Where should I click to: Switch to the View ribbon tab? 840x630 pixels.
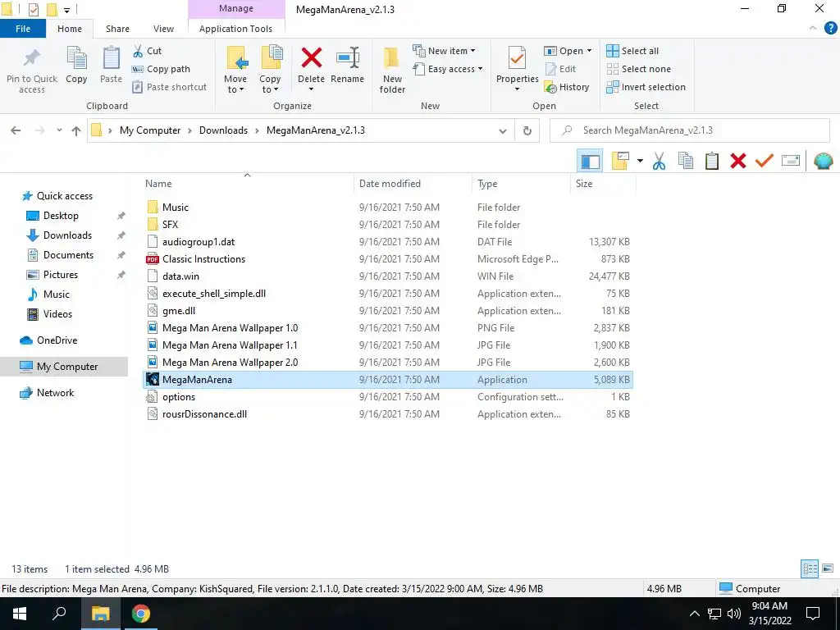tap(163, 29)
